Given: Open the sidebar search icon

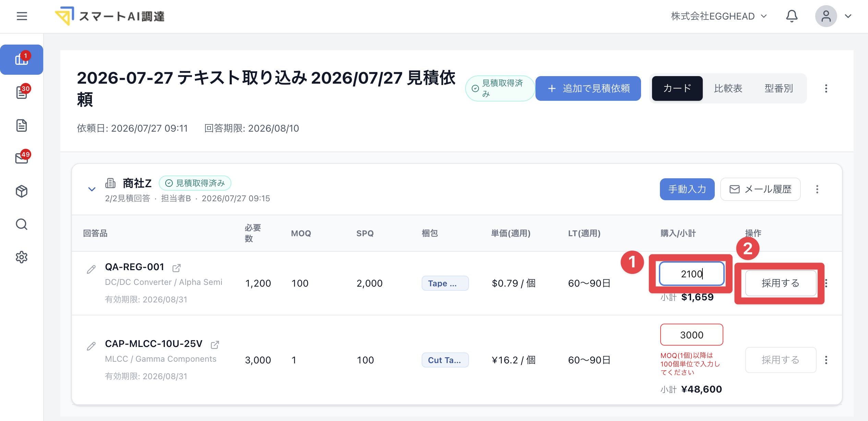Looking at the screenshot, I should (x=22, y=224).
